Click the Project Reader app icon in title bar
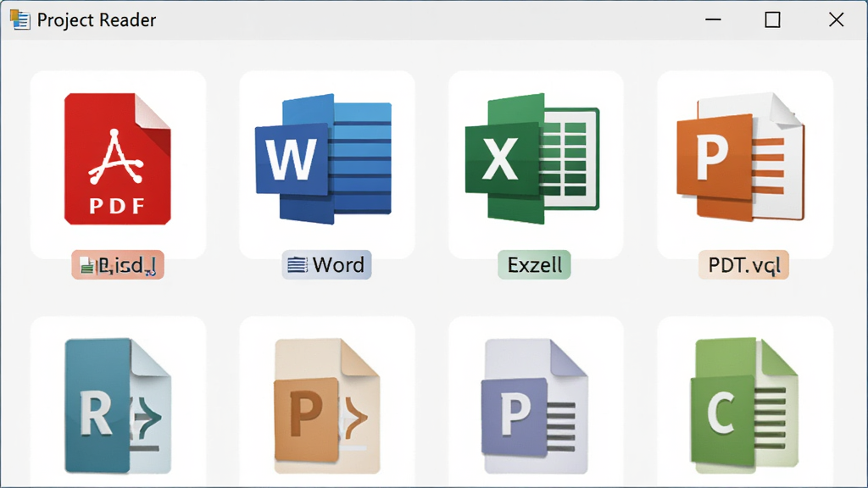 20,20
